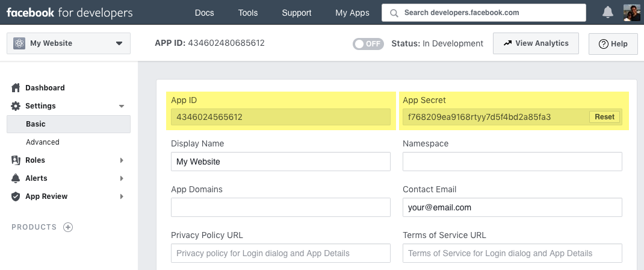Click the Settings label in sidebar
This screenshot has width=644, height=270.
(40, 105)
